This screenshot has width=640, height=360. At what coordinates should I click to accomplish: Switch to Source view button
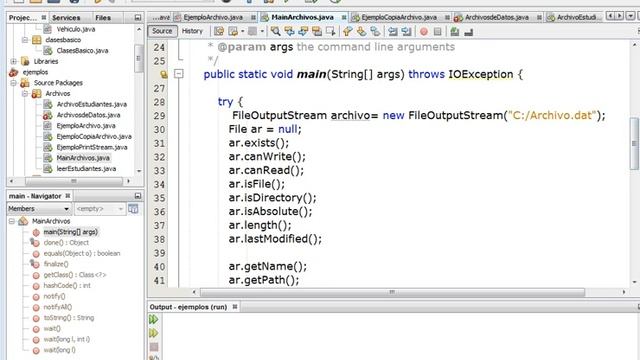coord(162,31)
